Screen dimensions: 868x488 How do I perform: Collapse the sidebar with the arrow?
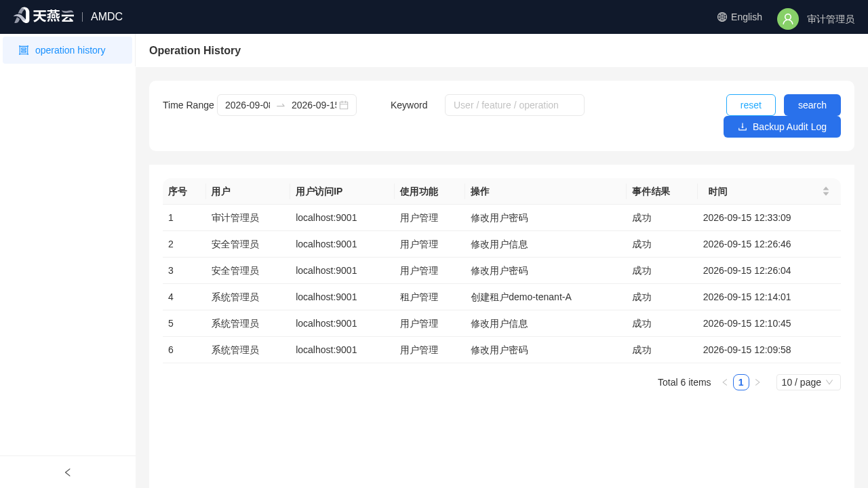(68, 472)
